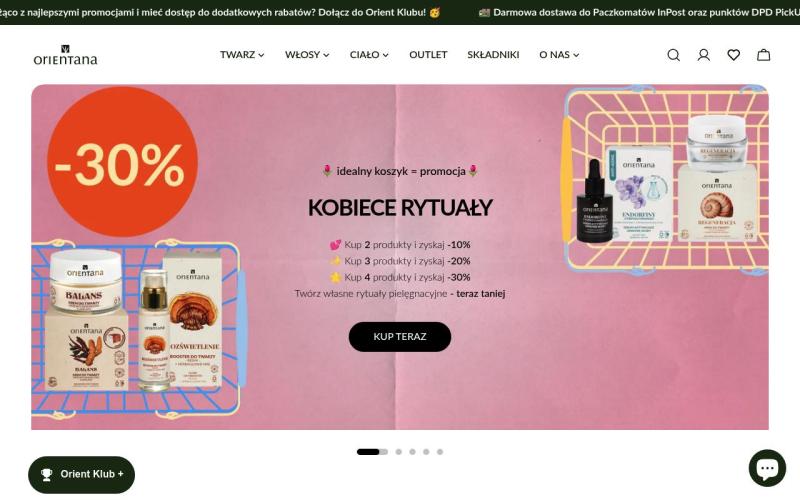800x500 pixels.
Task: Open the shopping bag cart icon
Action: point(763,55)
